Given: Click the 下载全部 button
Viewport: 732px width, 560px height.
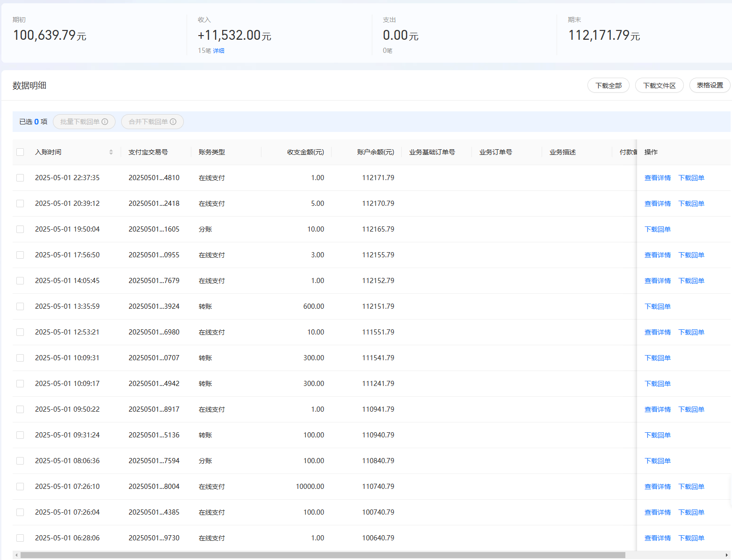Looking at the screenshot, I should pos(609,86).
